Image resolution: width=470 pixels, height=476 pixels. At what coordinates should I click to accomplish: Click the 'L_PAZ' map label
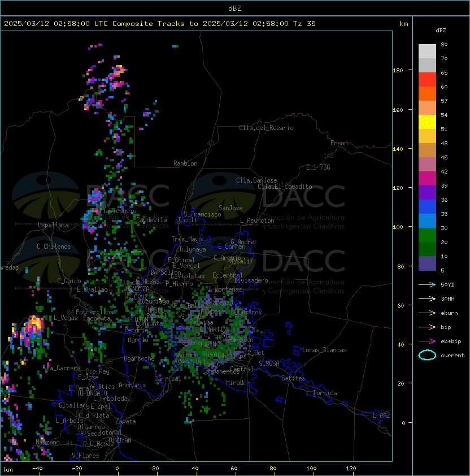(381, 416)
